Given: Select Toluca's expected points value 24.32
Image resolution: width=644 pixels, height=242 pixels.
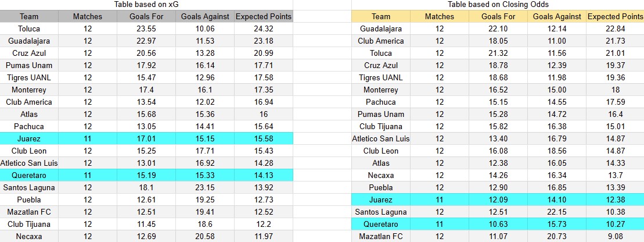Looking at the screenshot, I should [263, 29].
